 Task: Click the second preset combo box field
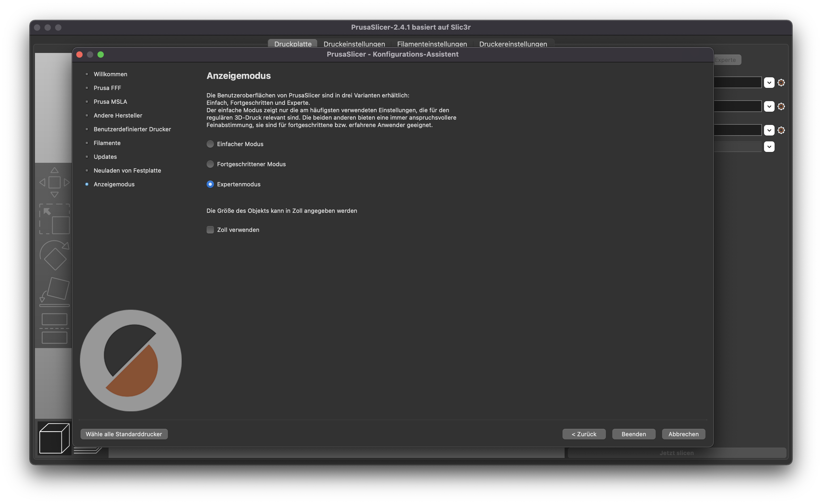[738, 106]
